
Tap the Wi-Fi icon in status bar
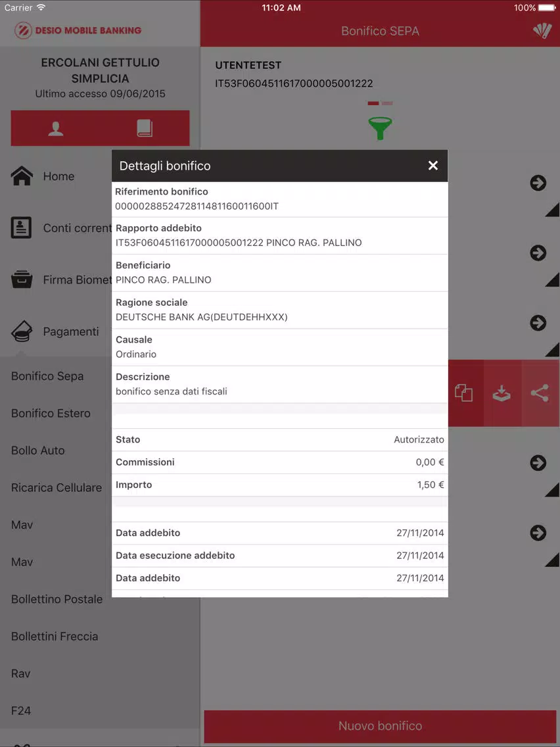click(x=41, y=7)
